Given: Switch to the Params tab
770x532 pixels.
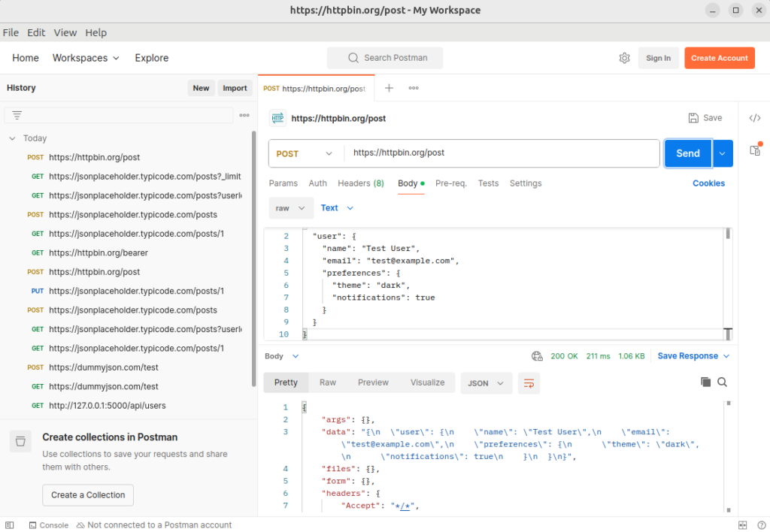Looking at the screenshot, I should coord(283,183).
